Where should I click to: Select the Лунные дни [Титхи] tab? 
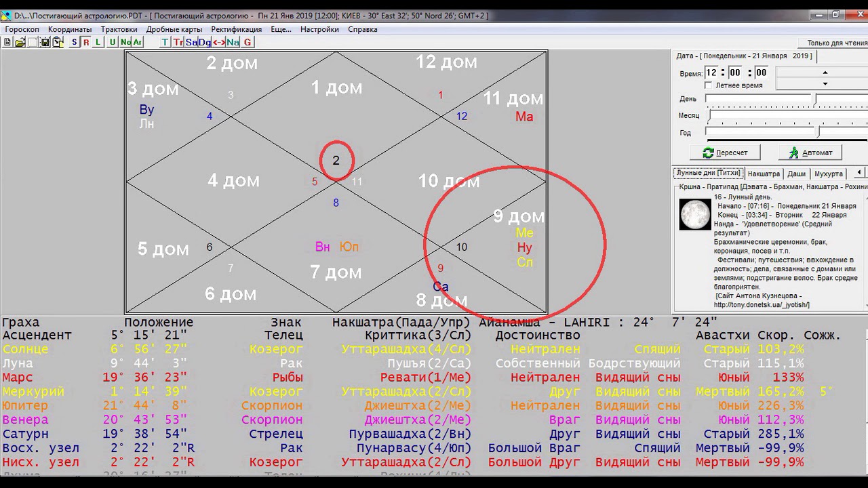coord(709,173)
